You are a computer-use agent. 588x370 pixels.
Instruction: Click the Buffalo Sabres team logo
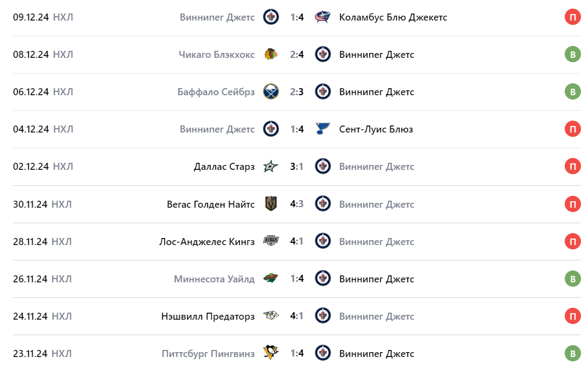pos(271,92)
